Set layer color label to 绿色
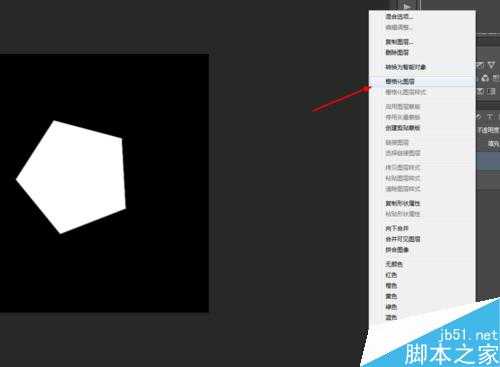 click(x=391, y=307)
